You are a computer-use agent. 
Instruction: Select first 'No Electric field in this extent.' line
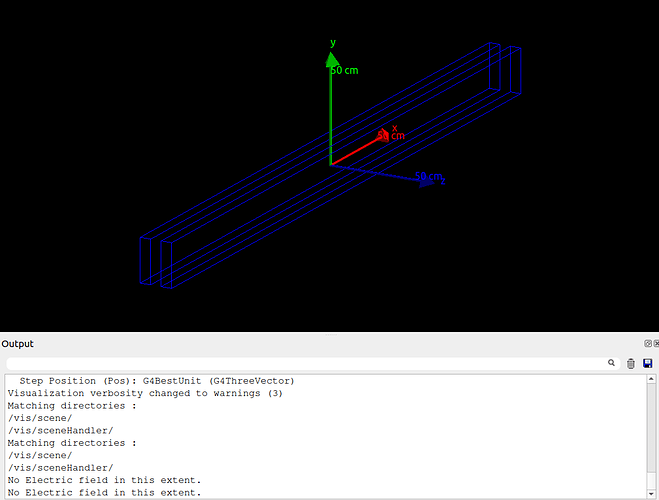coord(104,480)
